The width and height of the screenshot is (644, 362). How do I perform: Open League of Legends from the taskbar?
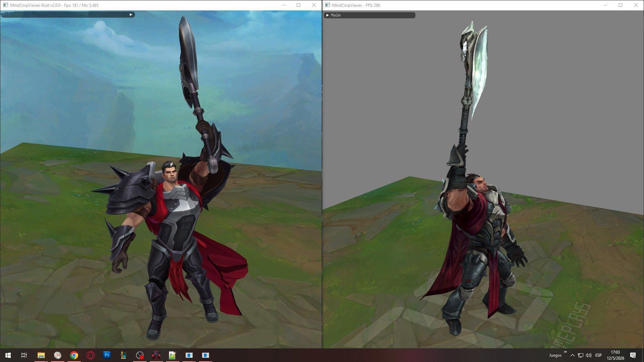[123, 355]
